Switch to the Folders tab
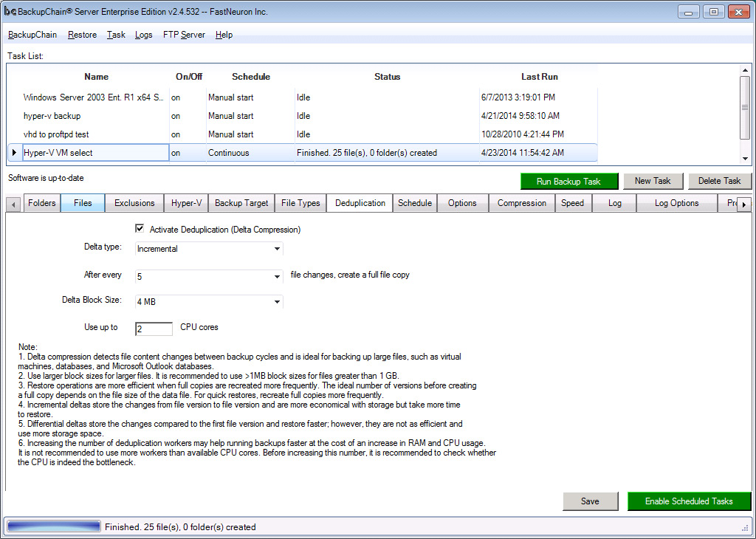The width and height of the screenshot is (756, 539). (41, 203)
